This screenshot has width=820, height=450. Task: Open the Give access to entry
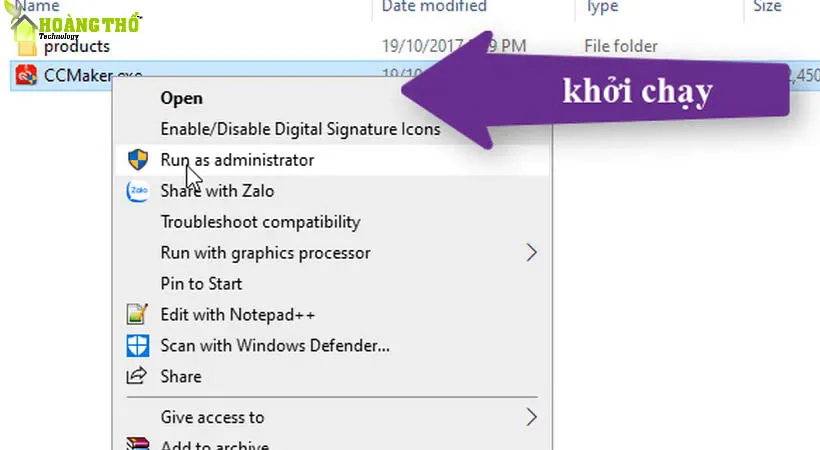(x=212, y=417)
